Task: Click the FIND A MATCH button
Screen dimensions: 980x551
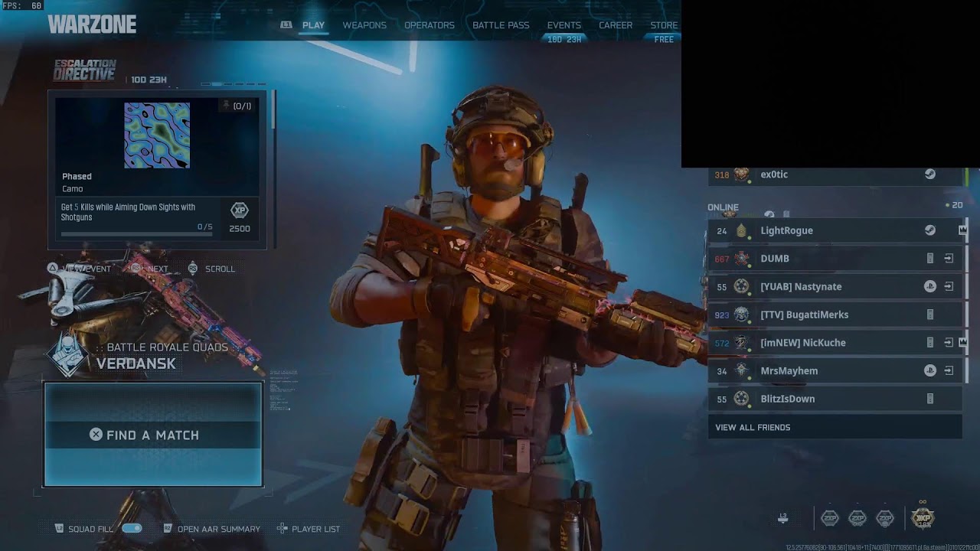Action: [153, 435]
